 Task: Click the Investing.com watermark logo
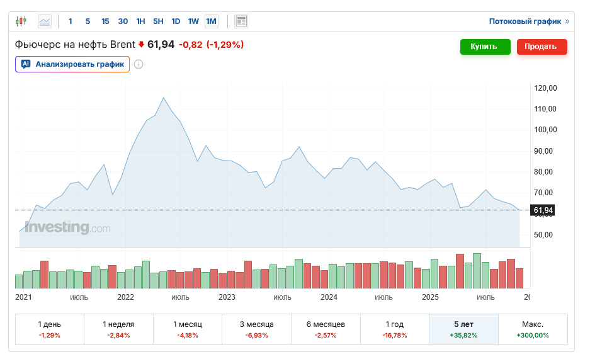tap(67, 227)
